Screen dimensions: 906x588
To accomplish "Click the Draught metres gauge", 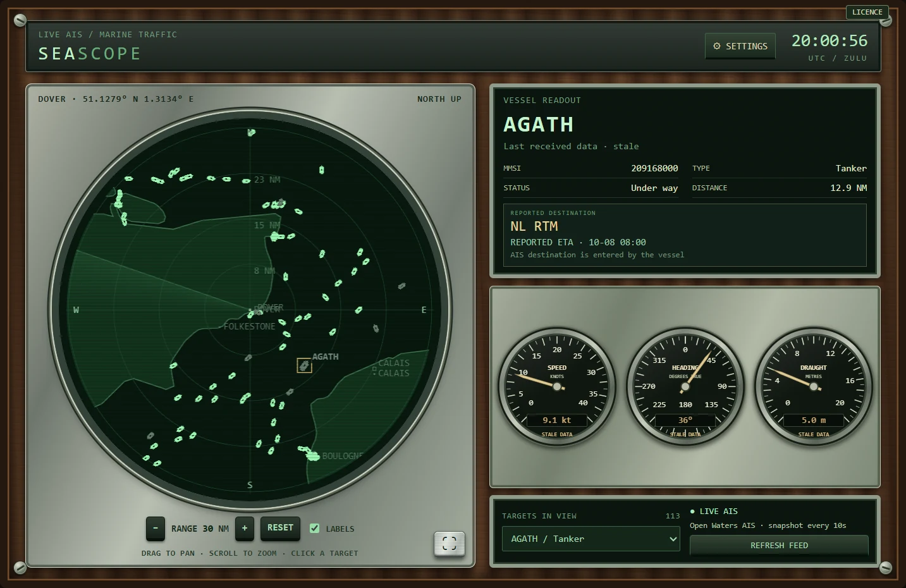I will tap(814, 386).
